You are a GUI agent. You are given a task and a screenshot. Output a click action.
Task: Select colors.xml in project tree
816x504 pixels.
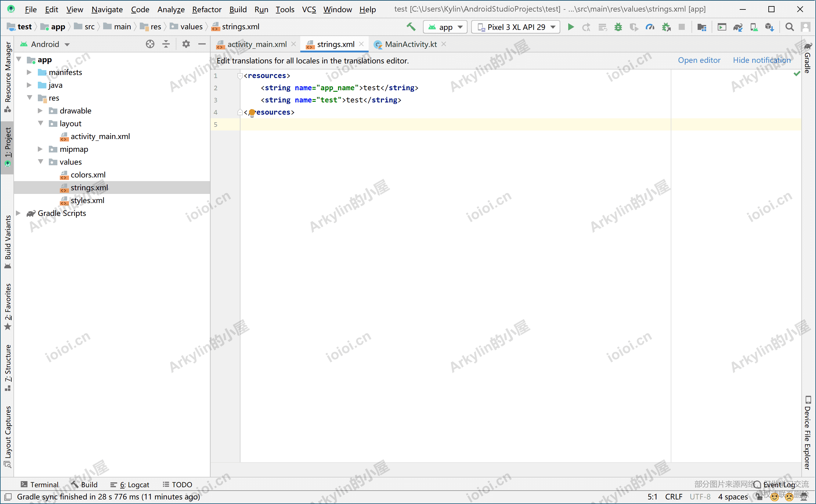(88, 175)
